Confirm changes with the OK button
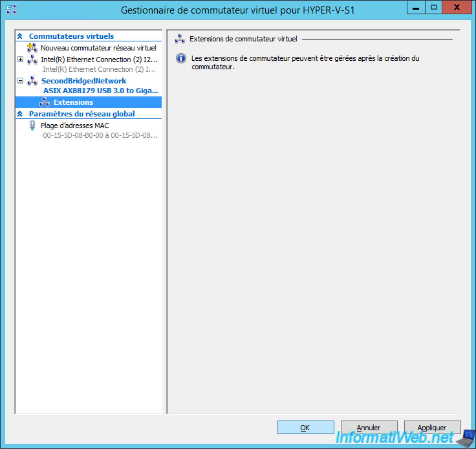 tap(306, 428)
